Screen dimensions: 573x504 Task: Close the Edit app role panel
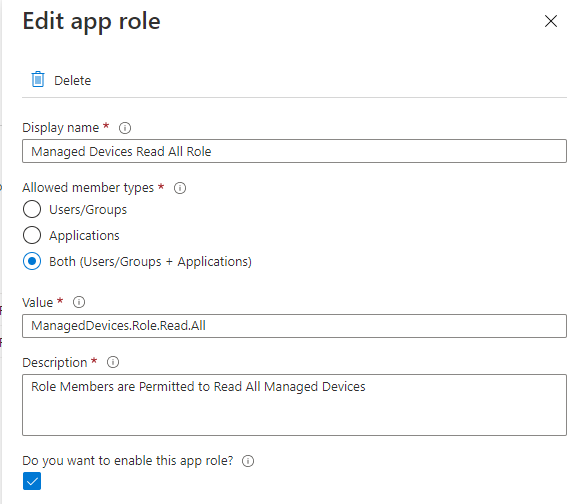[x=551, y=21]
